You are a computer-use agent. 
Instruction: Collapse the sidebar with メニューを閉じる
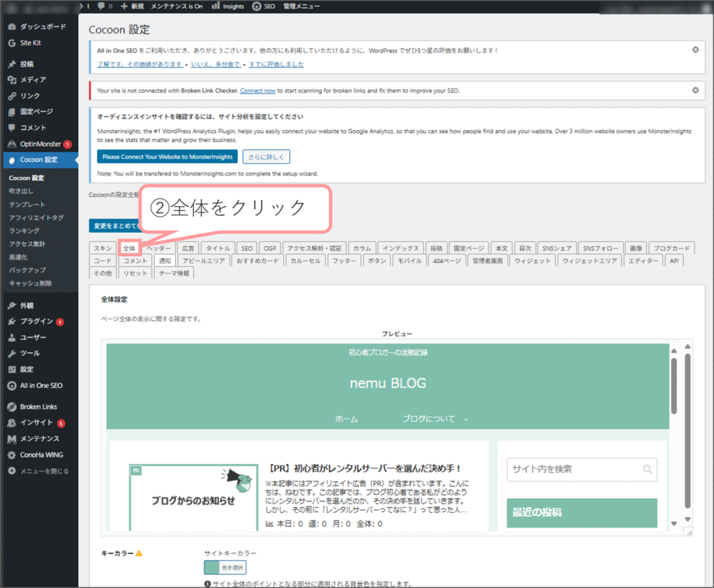pos(12,471)
